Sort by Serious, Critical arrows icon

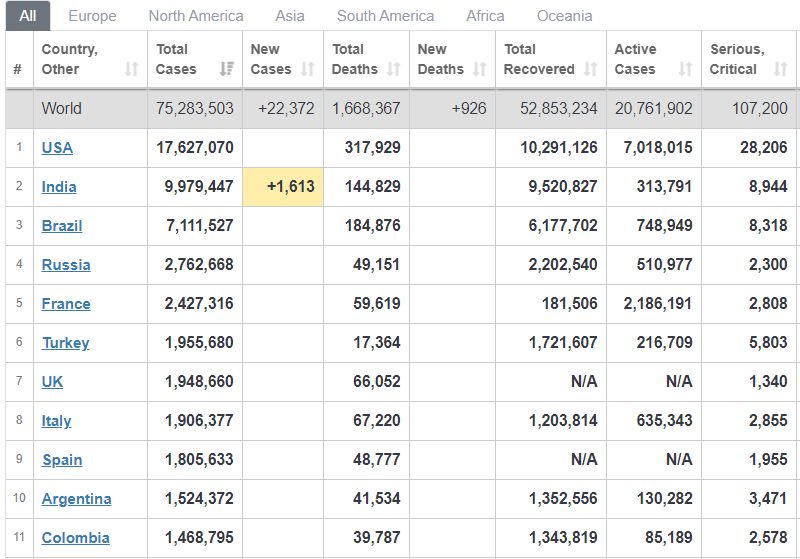pyautogui.click(x=780, y=69)
